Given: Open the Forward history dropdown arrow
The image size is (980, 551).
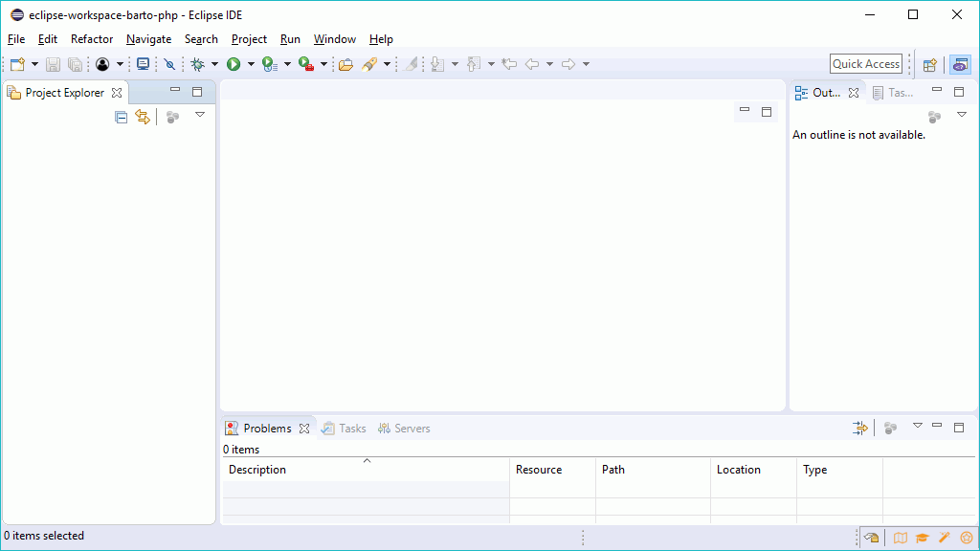Looking at the screenshot, I should [587, 64].
